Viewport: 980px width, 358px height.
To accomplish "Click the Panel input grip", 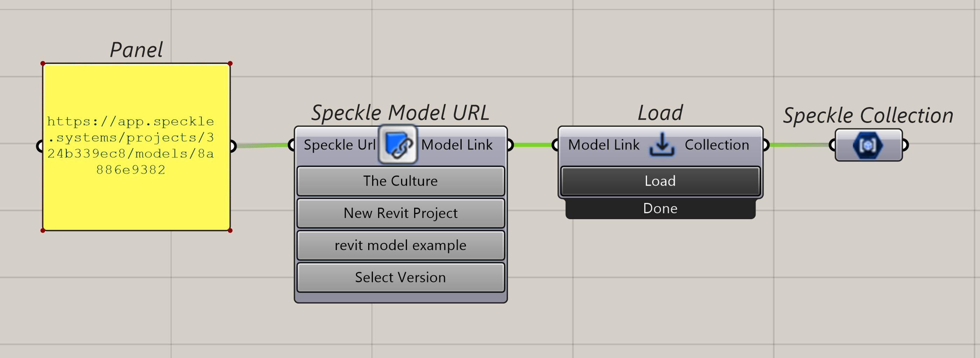I will coord(40,146).
